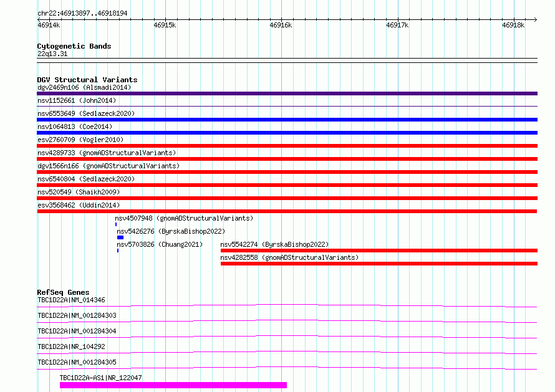
Task: Click the red bar under nsv4289733
Action: [287, 159]
